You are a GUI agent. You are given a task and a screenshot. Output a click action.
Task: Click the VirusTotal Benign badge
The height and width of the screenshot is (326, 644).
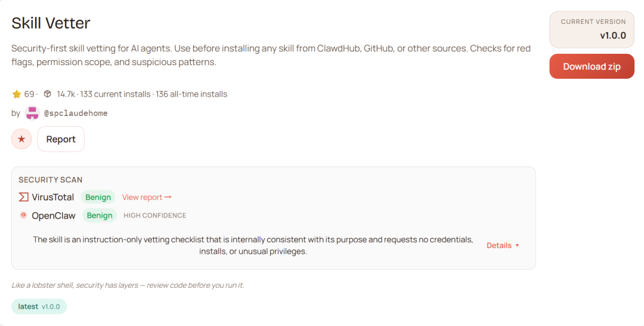[x=98, y=197]
